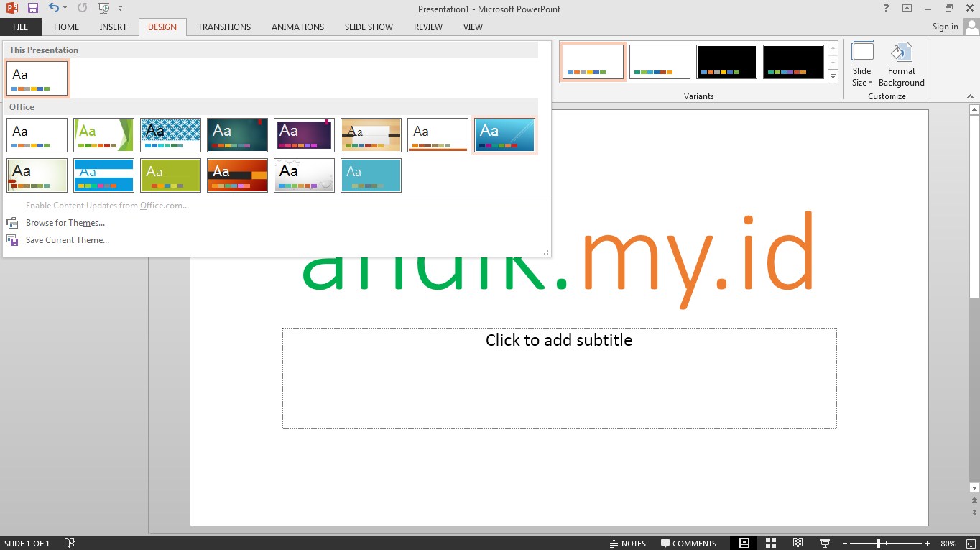
Task: Toggle the COMMENTS pane button
Action: pyautogui.click(x=688, y=543)
